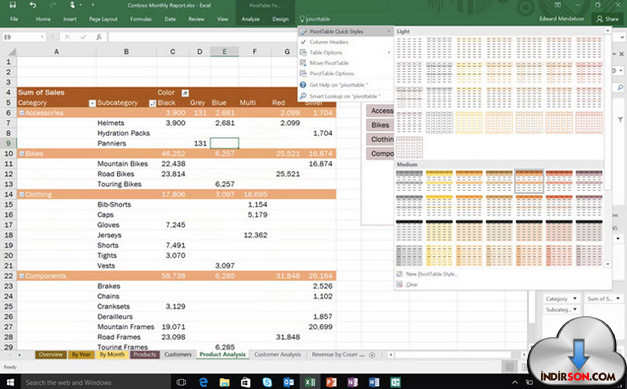Toggle Column Headers checkmark option
The width and height of the screenshot is (627, 389).
pyautogui.click(x=303, y=42)
